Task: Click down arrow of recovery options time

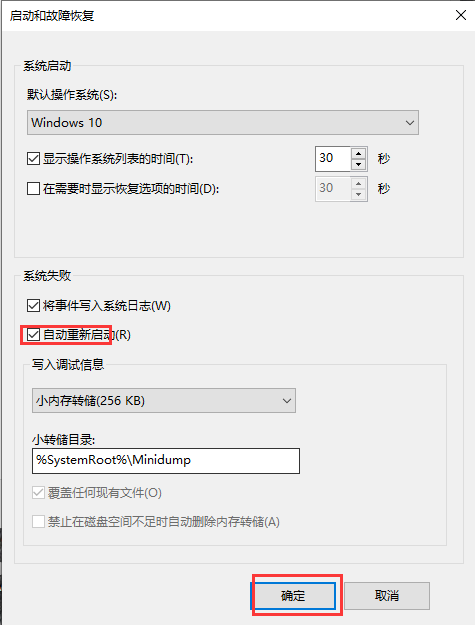Action: click(x=359, y=194)
